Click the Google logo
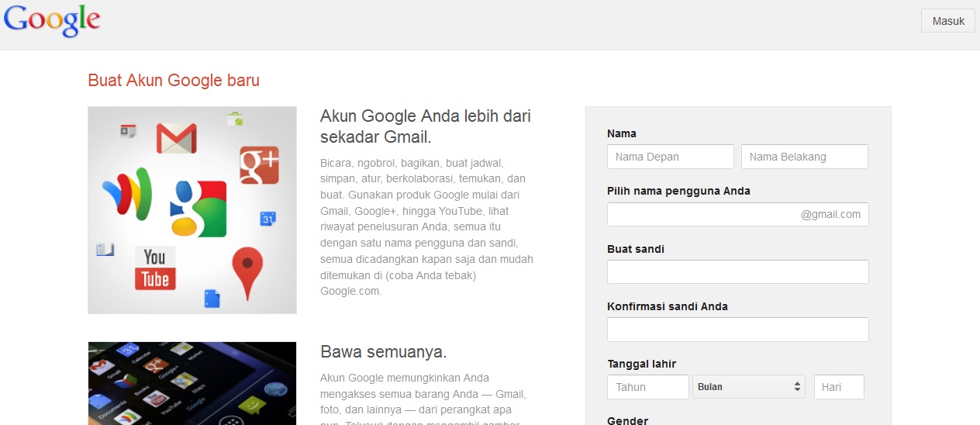Screen dimensions: 980x425 [x=52, y=21]
